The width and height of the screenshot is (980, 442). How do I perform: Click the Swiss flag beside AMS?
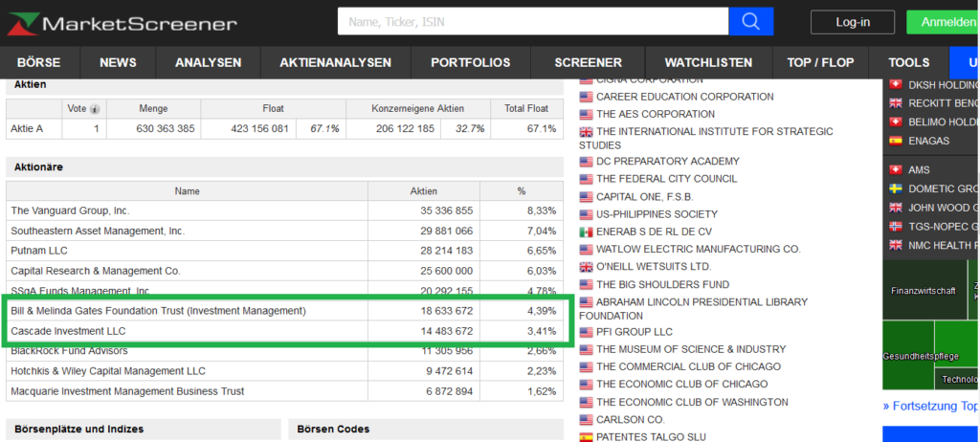(896, 170)
